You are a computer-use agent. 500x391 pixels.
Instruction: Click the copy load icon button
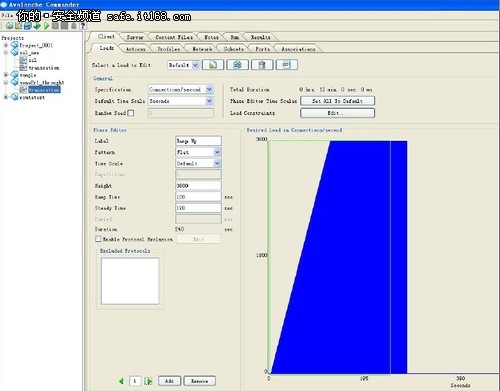[237, 65]
